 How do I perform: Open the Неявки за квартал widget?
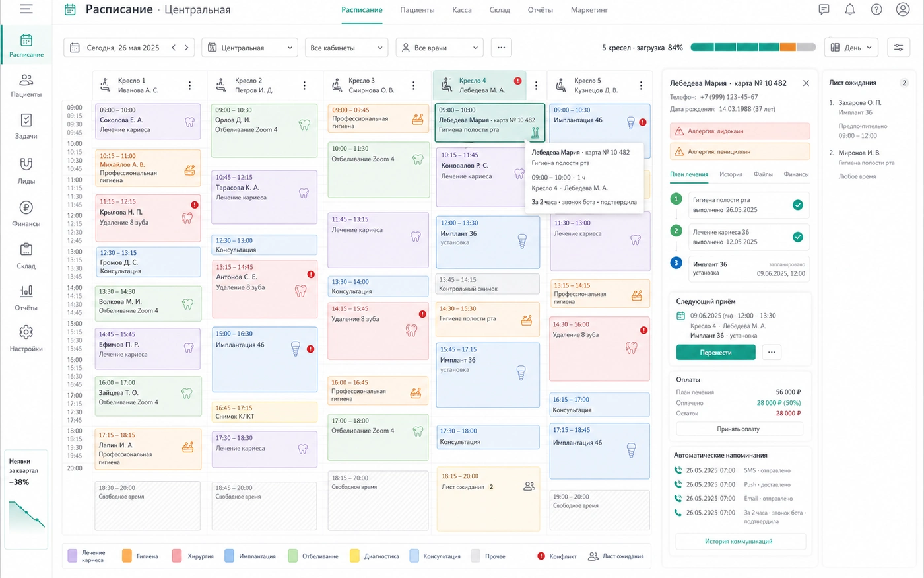26,499
